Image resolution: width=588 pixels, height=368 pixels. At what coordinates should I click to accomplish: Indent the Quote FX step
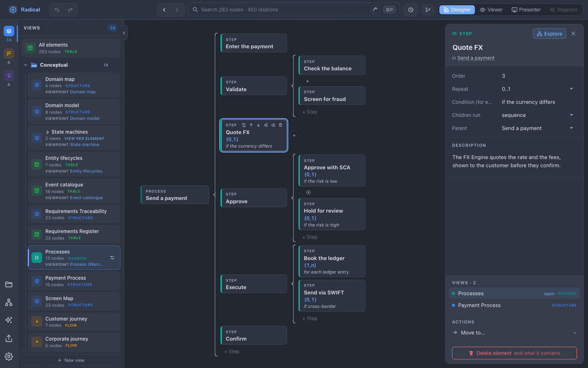tap(273, 125)
